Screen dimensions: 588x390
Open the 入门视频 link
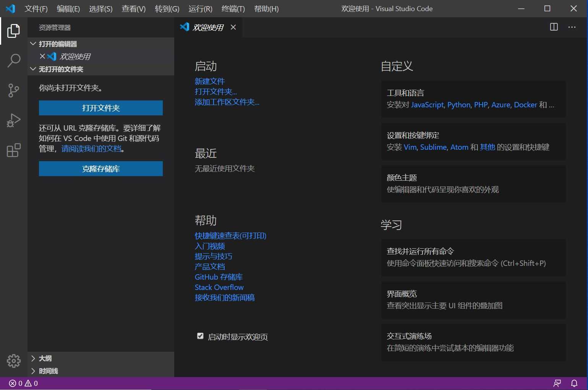point(210,246)
